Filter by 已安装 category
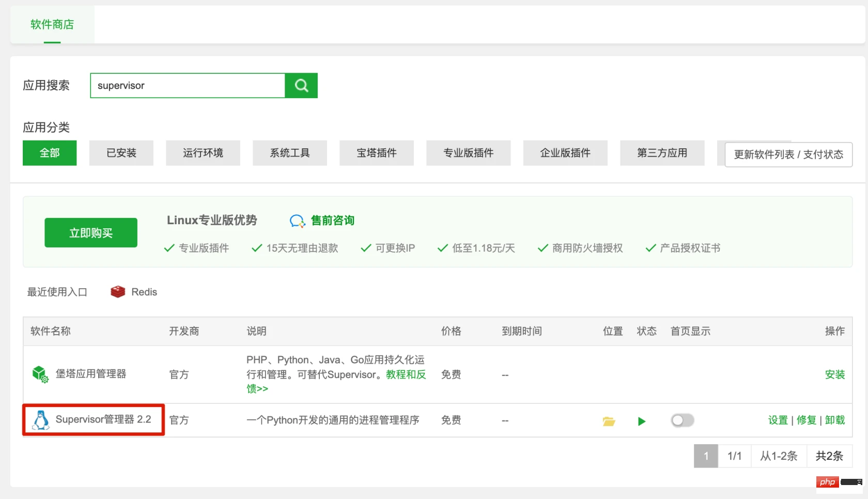The width and height of the screenshot is (868, 499). (x=121, y=153)
